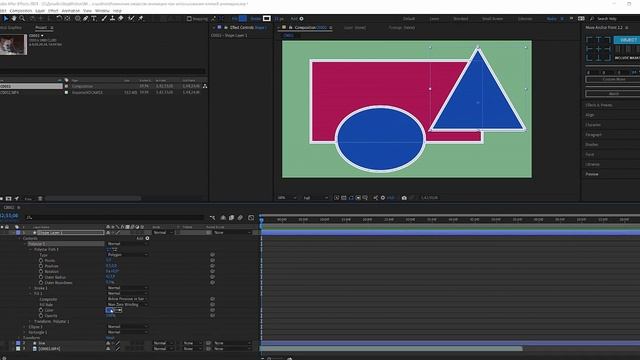Open the Paragraph panel label
Image resolution: width=640 pixels, height=360 pixels.
click(593, 135)
